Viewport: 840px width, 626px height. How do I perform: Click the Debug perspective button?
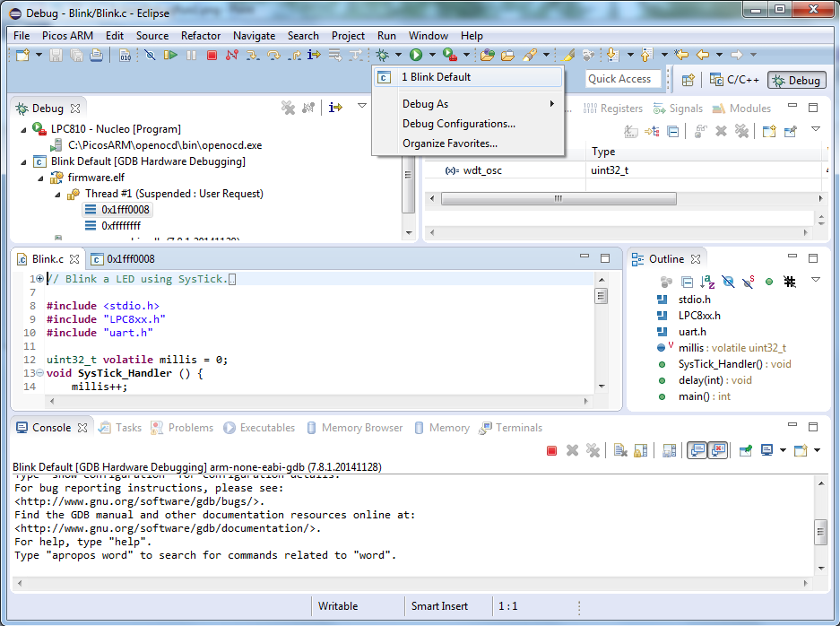(x=797, y=81)
